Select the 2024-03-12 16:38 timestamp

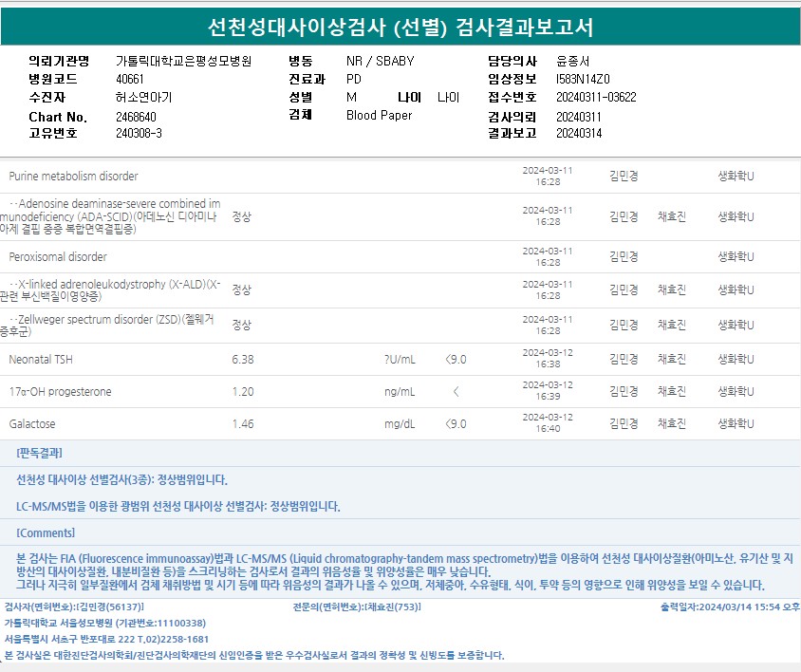click(x=548, y=358)
